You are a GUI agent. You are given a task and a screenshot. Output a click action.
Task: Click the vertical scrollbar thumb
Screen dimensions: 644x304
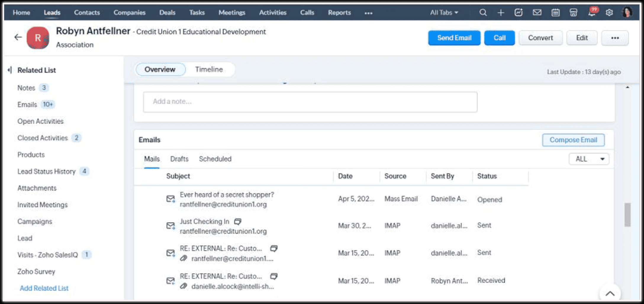627,215
